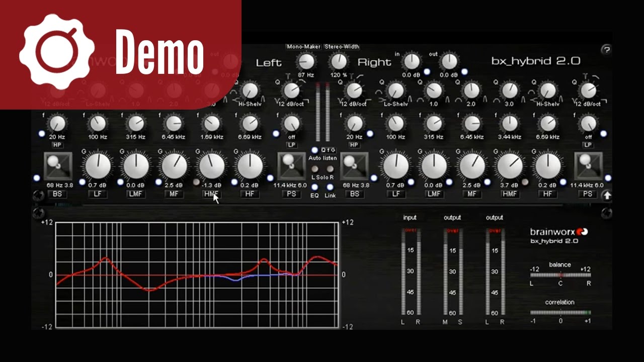Viewport: 644px width, 362px height.
Task: Click the left channel BS button
Action: [57, 194]
